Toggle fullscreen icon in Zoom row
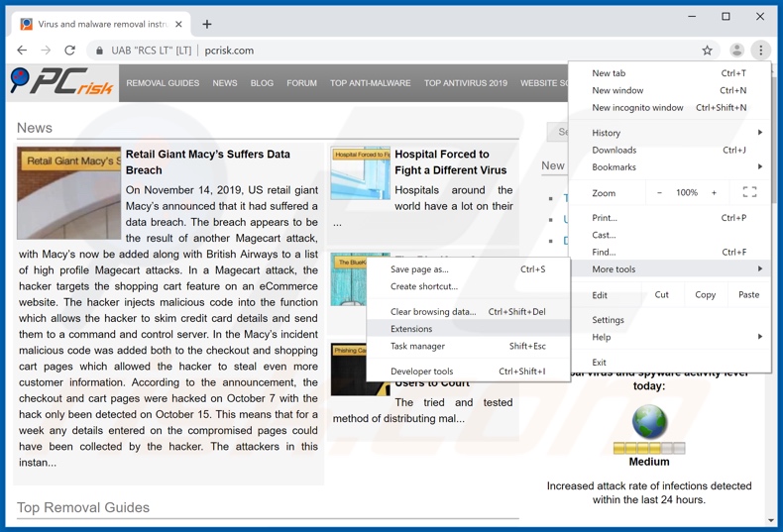The width and height of the screenshot is (783, 532). coord(749,192)
